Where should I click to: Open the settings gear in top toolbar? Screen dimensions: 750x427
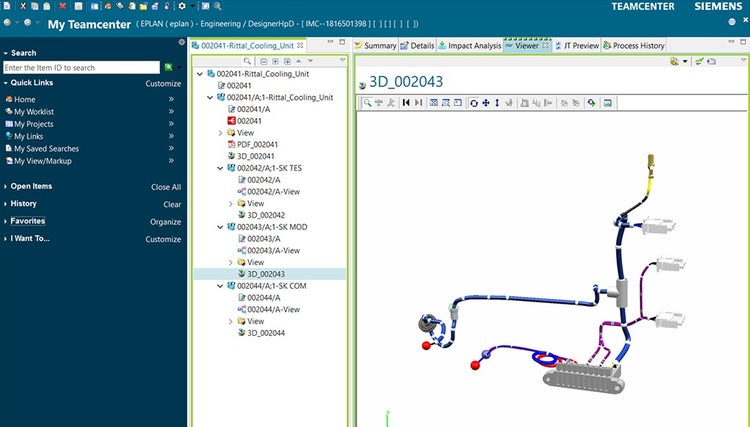[181, 6]
